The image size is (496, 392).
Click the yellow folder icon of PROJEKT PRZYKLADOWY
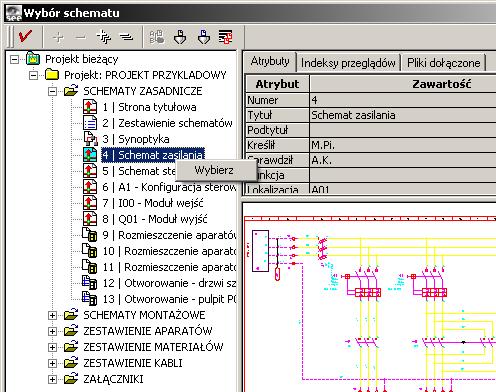point(52,75)
